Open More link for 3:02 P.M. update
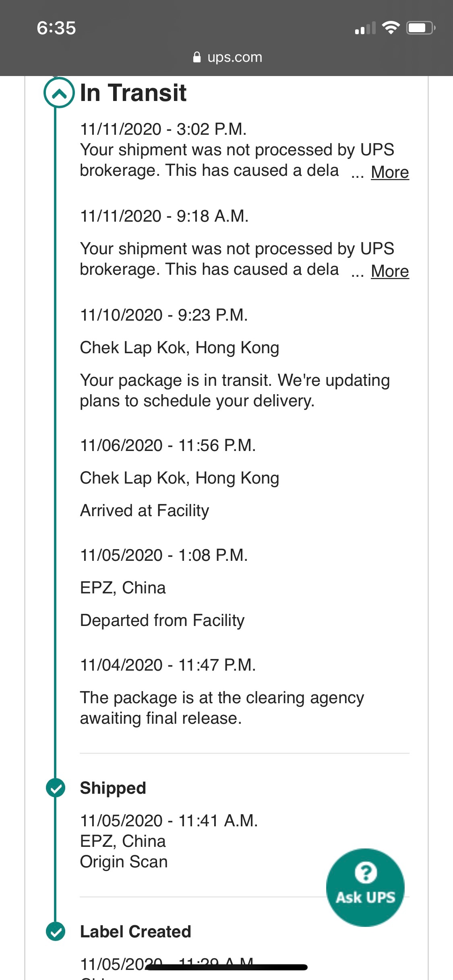The image size is (453, 980). 390,172
